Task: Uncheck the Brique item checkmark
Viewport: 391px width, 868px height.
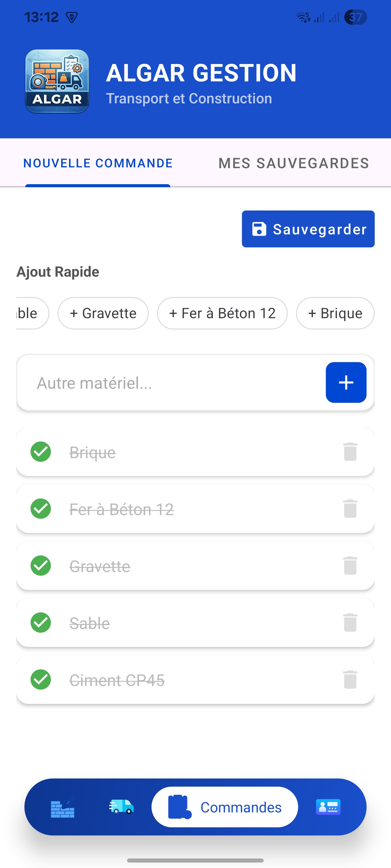Action: [x=41, y=452]
